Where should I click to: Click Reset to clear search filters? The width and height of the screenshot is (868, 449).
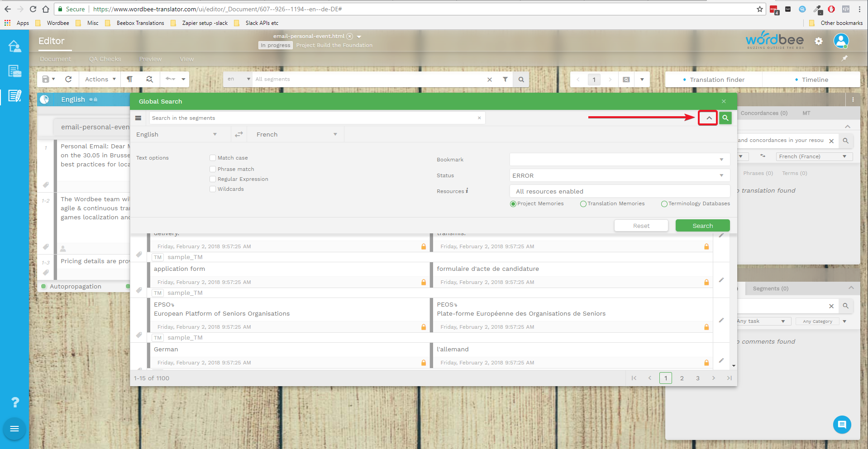pos(641,225)
